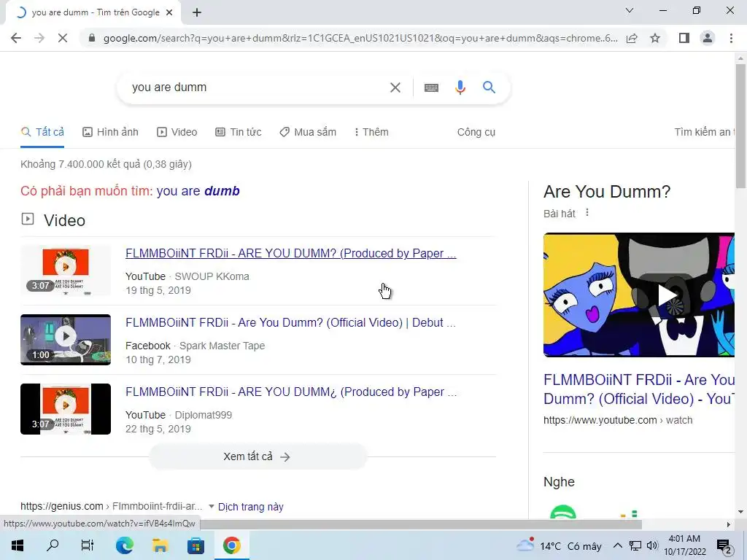Open the 'Tin tức' tab
This screenshot has height=560, width=747.
[x=239, y=132]
